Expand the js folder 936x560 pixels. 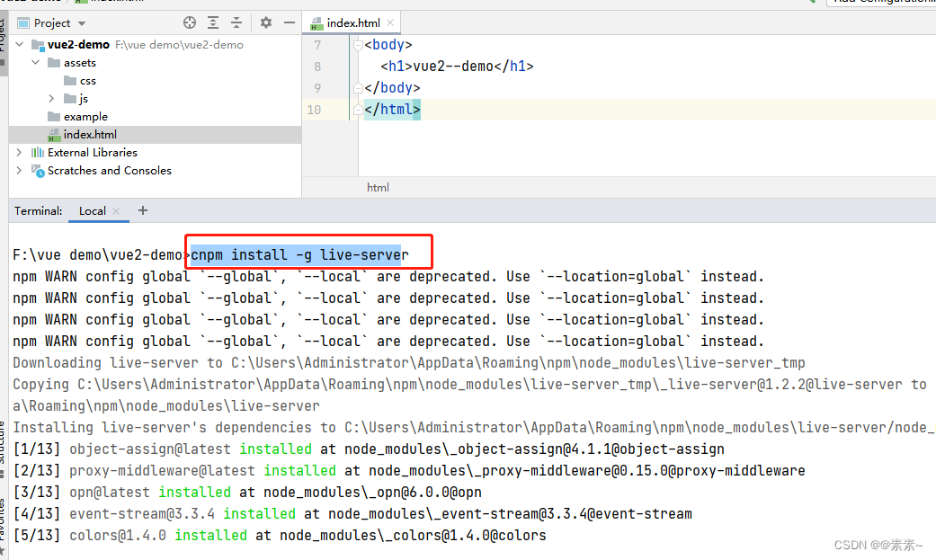[x=52, y=99]
